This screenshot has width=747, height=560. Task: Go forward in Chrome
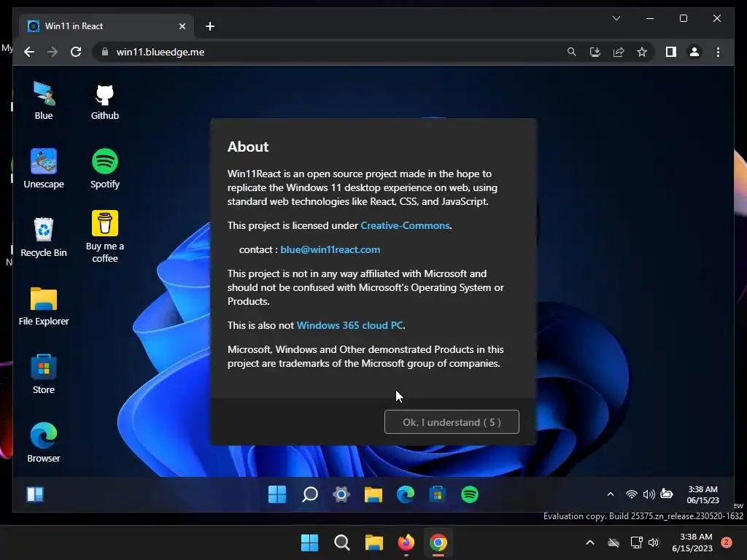(53, 52)
